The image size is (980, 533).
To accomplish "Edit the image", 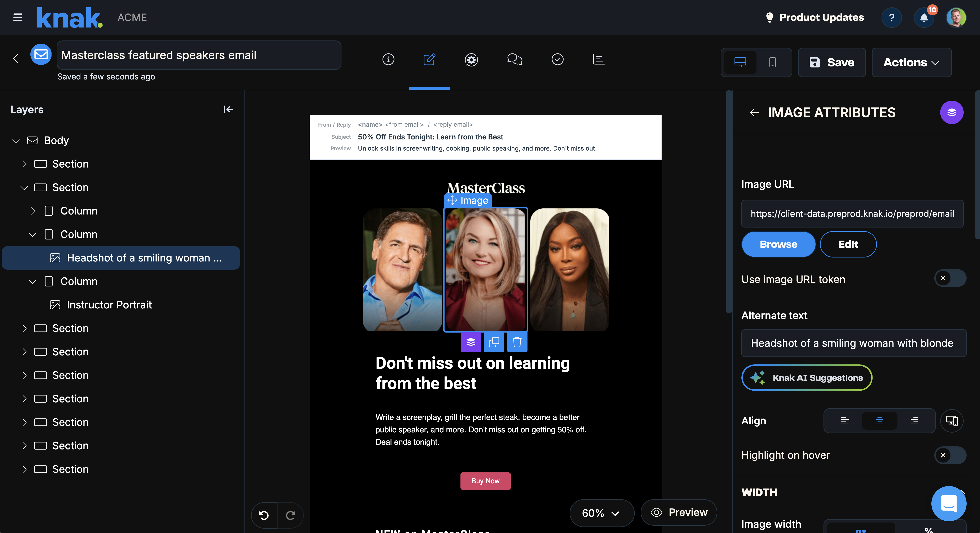I will tap(848, 244).
